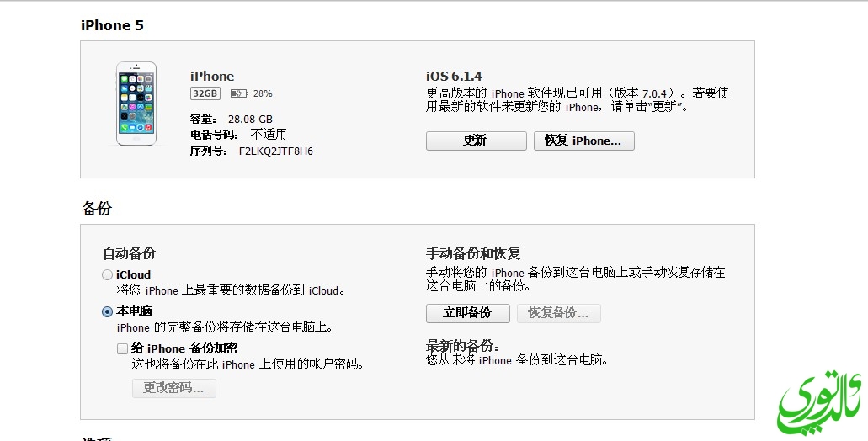
Task: Click the iOS 6.1.4 version text
Action: tap(454, 77)
